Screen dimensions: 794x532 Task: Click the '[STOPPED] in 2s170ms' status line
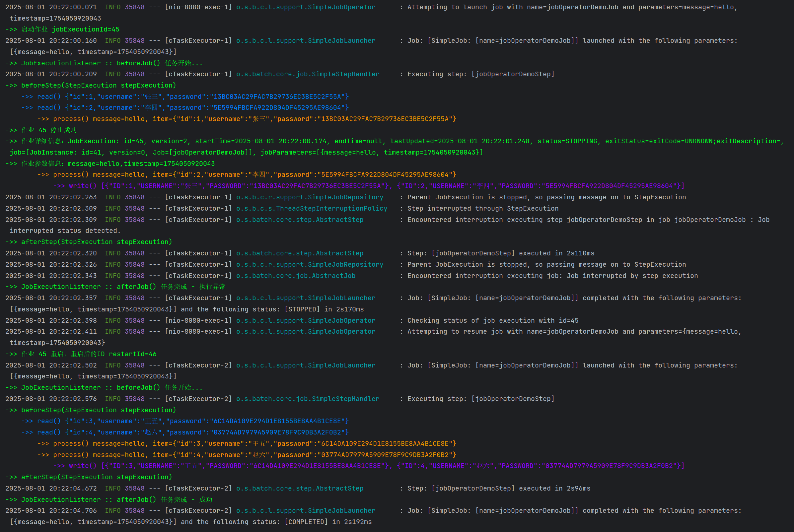click(324, 309)
